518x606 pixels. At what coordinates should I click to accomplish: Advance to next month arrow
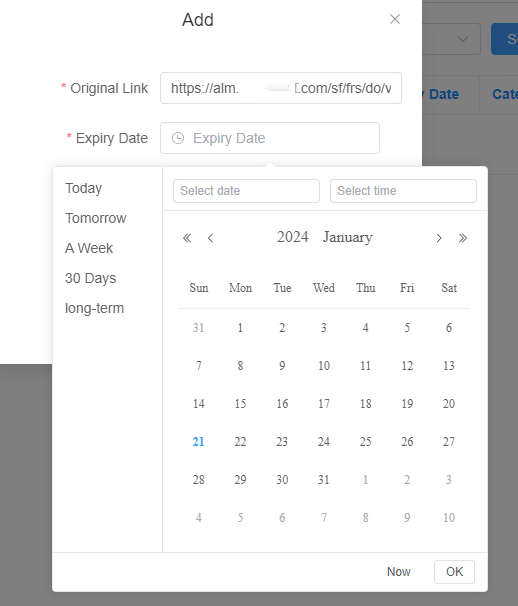(439, 238)
